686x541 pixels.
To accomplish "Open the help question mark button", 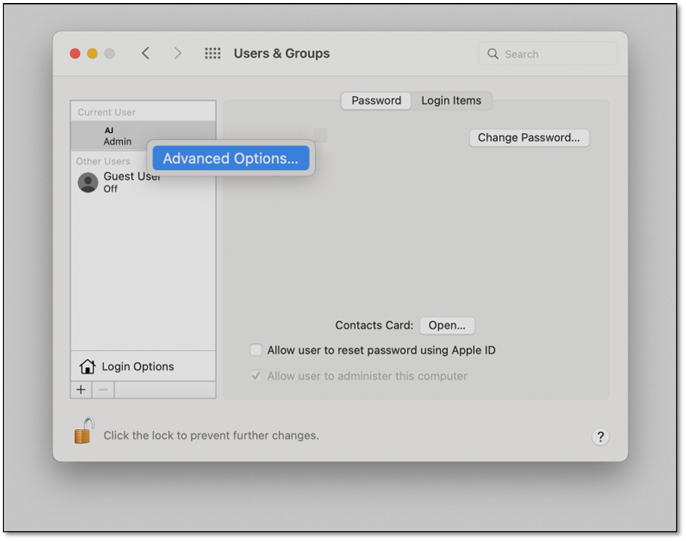I will (600, 436).
